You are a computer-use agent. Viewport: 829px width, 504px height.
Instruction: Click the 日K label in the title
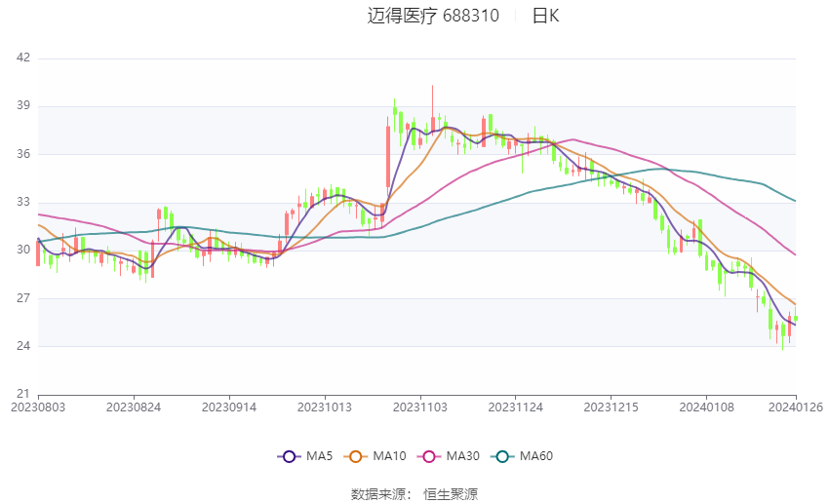tap(545, 16)
